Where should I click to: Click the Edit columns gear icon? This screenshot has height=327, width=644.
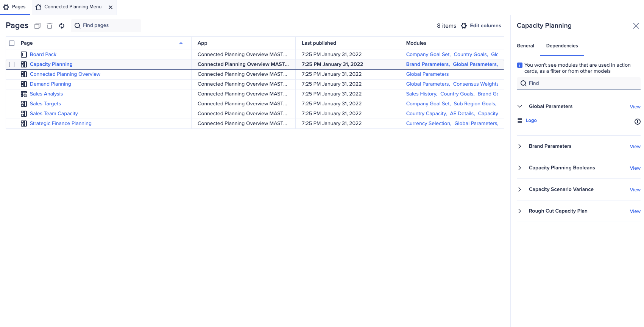[x=464, y=26]
